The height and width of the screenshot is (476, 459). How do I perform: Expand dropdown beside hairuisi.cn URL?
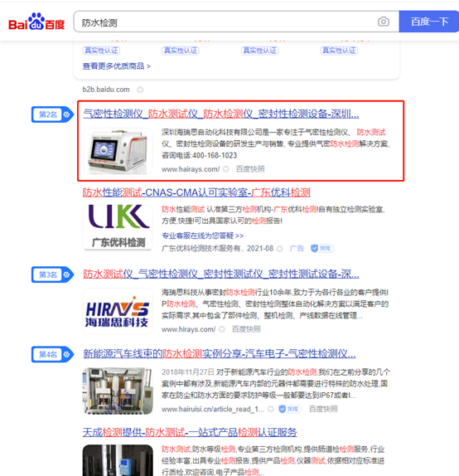(271, 409)
